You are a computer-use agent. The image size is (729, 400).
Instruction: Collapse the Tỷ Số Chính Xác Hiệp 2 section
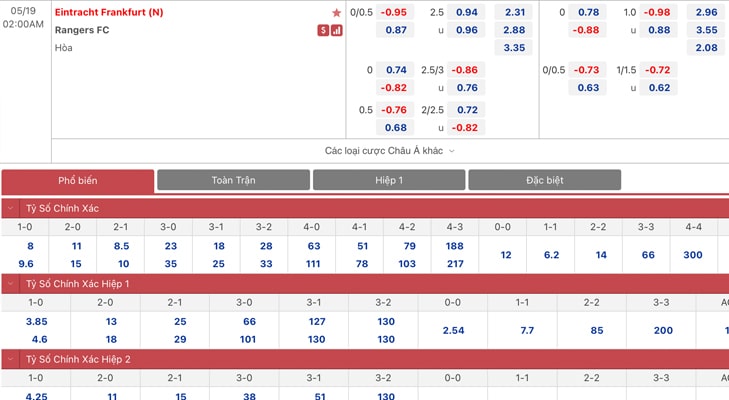pos(11,359)
